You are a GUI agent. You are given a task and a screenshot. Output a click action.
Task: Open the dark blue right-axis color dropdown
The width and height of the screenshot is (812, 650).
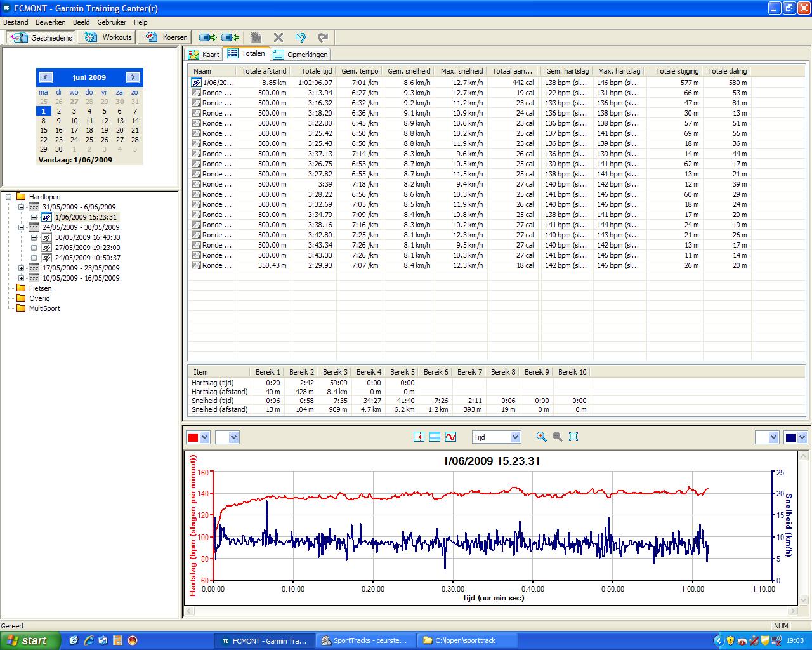802,437
